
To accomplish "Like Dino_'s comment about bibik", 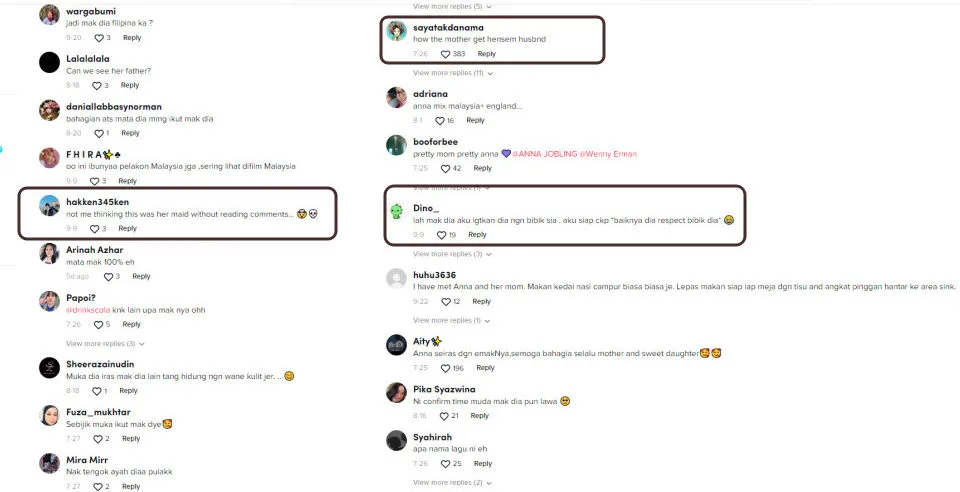I will tap(442, 235).
